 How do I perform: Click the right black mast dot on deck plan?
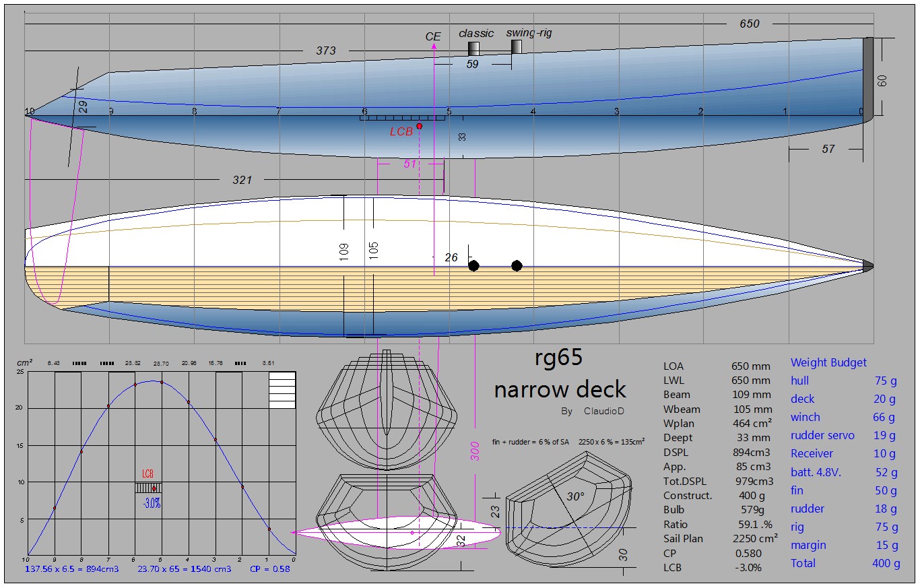517,265
